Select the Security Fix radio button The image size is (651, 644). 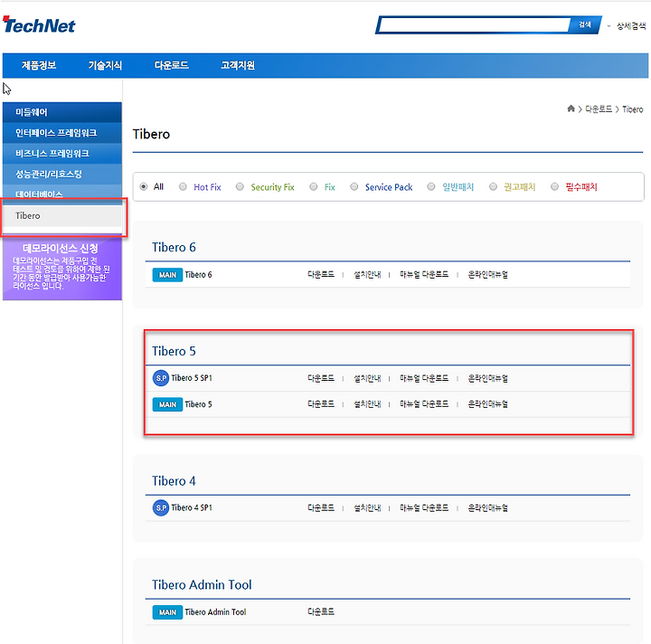[x=240, y=187]
